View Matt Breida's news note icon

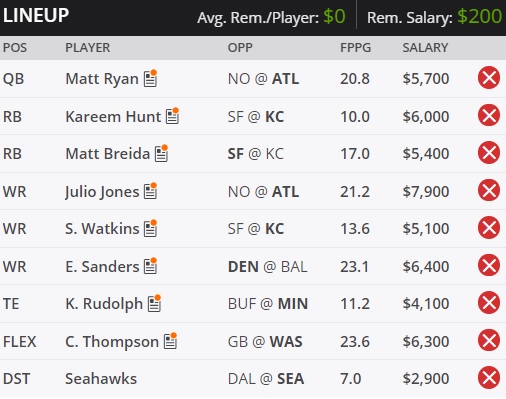click(x=161, y=153)
